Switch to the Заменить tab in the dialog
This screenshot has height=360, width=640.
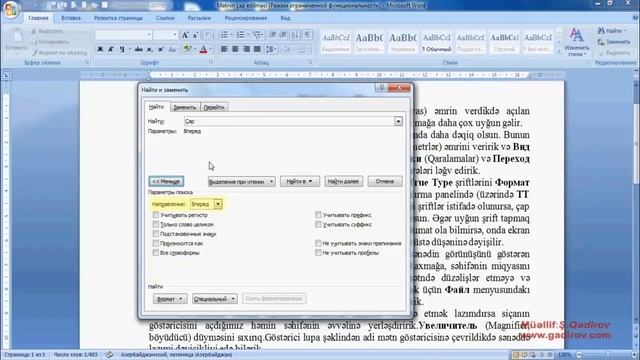click(x=184, y=107)
